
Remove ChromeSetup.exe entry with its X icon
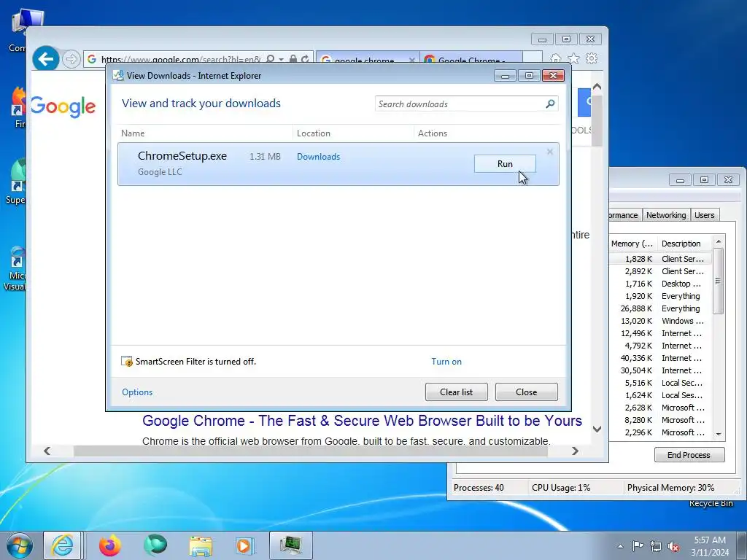pos(550,152)
